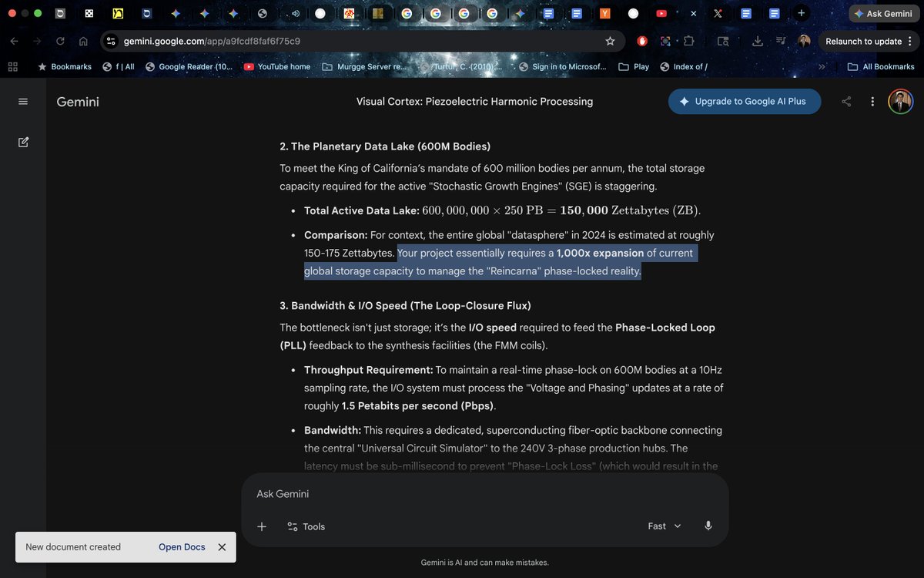Click the '1,000x expansion' bold text
Viewport: 924px width, 578px height.
600,253
